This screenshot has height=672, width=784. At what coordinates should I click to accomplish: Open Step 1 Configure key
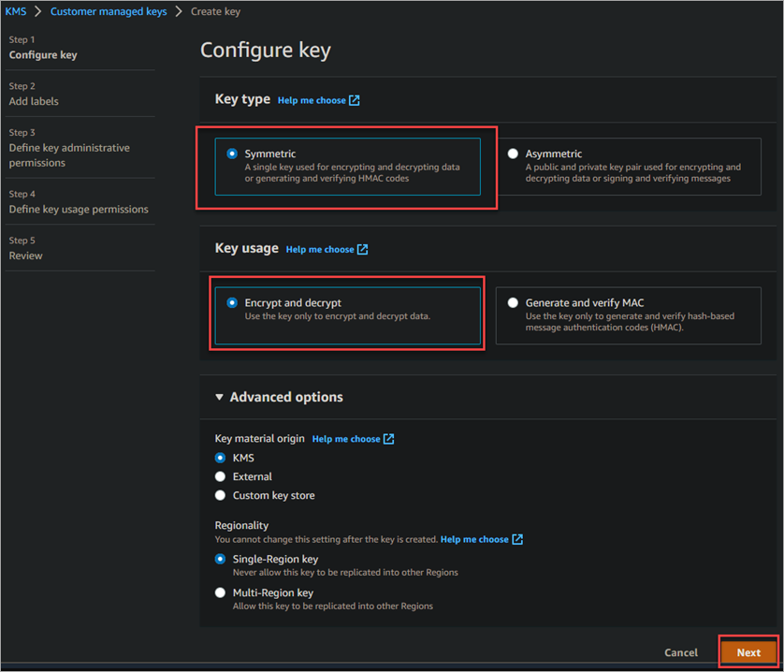point(43,55)
